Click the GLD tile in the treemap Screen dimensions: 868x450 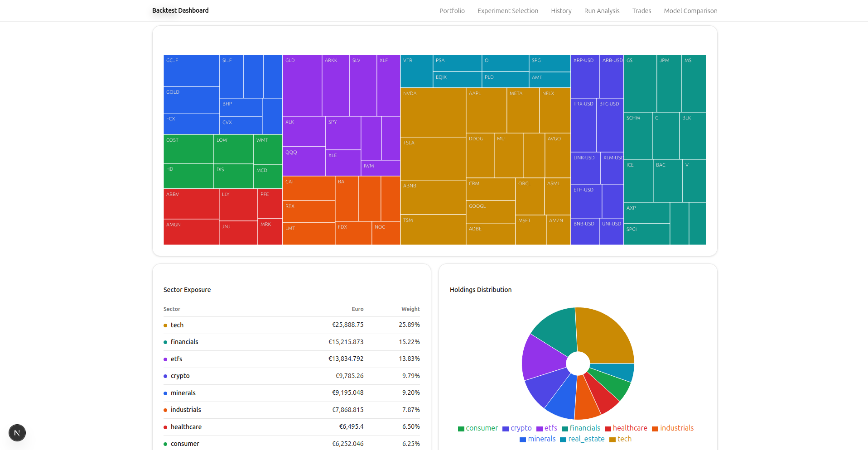coord(301,86)
